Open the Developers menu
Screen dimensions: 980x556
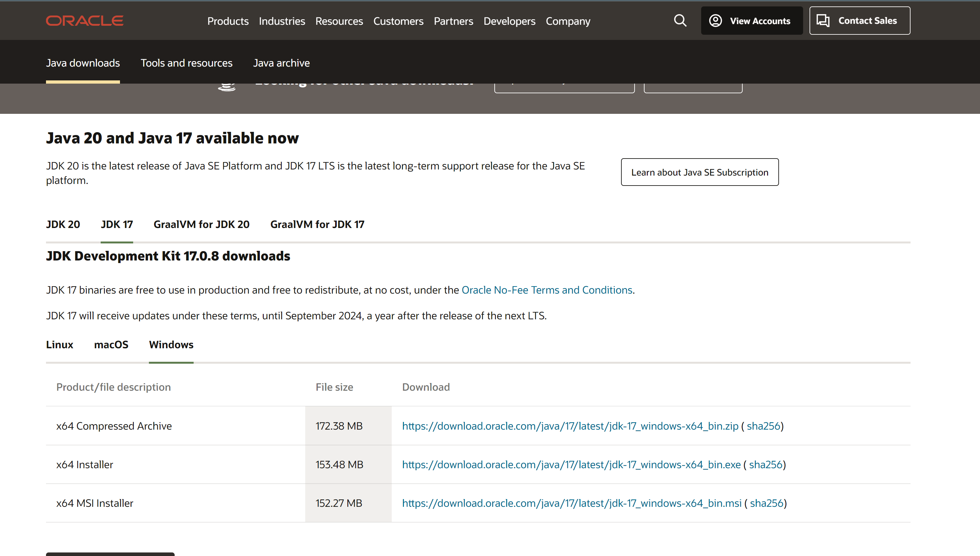509,21
